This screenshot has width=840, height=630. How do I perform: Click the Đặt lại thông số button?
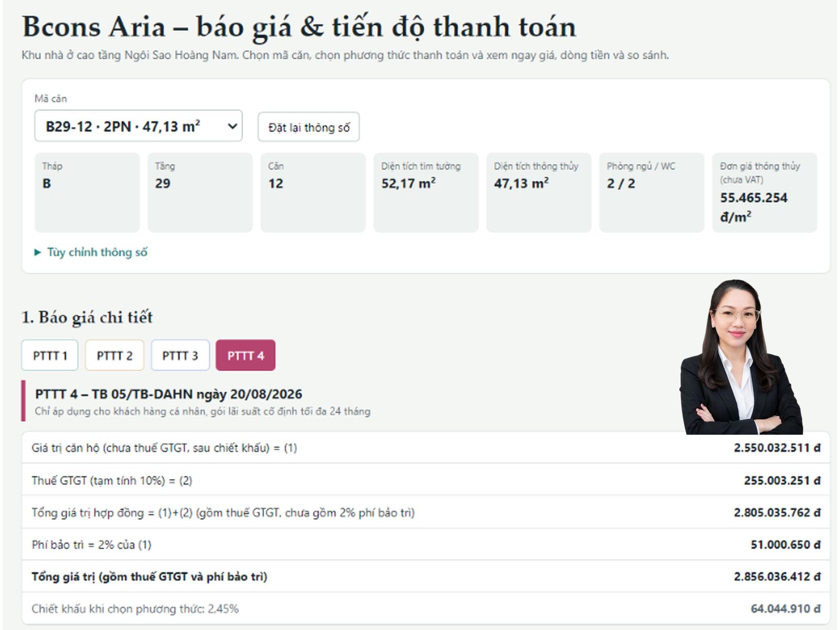(309, 127)
